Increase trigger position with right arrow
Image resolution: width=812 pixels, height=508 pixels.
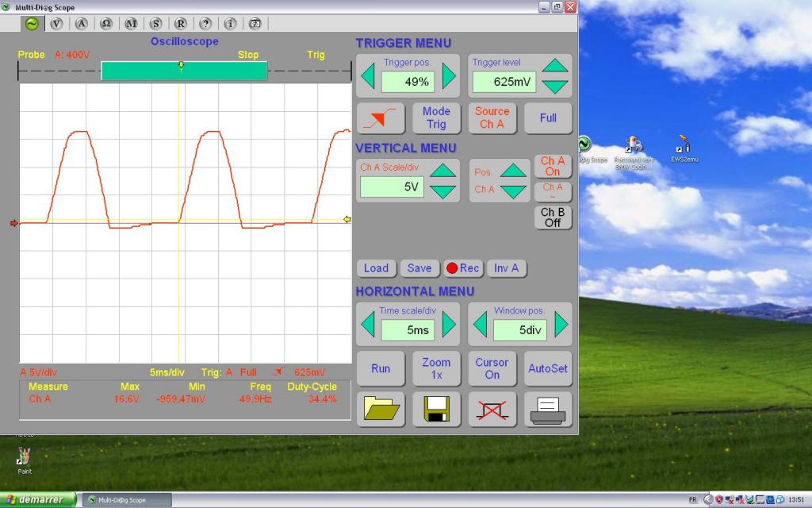point(449,76)
